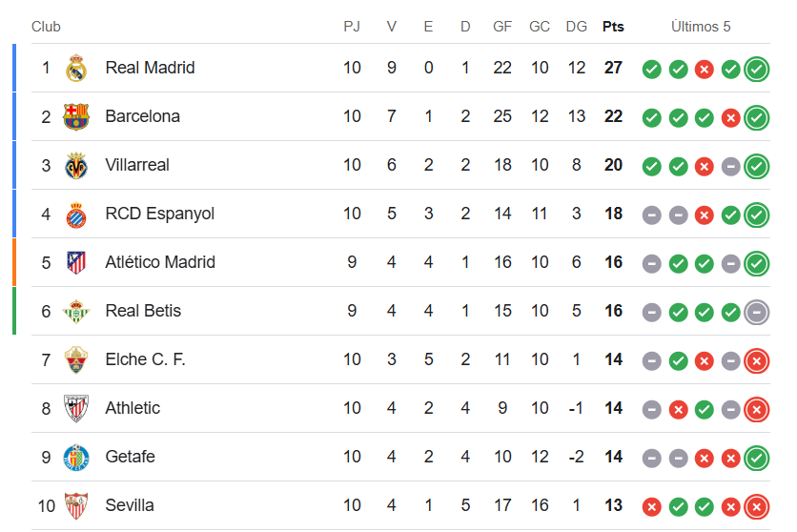Click Real Madrid's latest win result icon
Screen dimensions: 797x532
pos(757,69)
